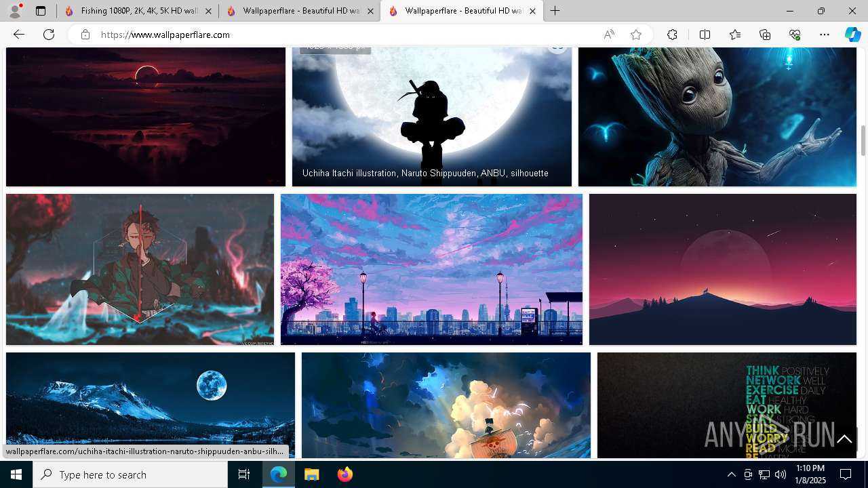The height and width of the screenshot is (488, 868).
Task: Open network status tray icon
Action: [764, 474]
